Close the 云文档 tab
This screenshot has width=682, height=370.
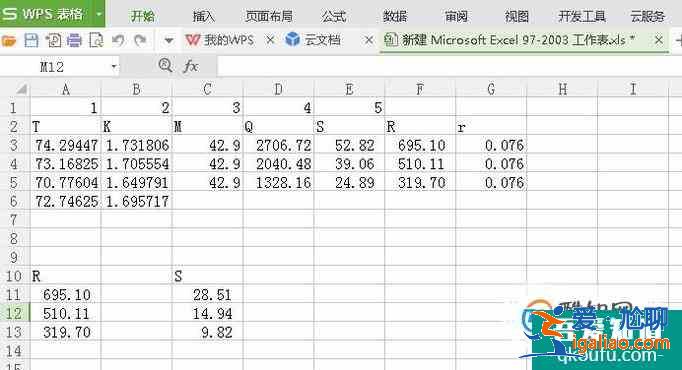tap(368, 40)
